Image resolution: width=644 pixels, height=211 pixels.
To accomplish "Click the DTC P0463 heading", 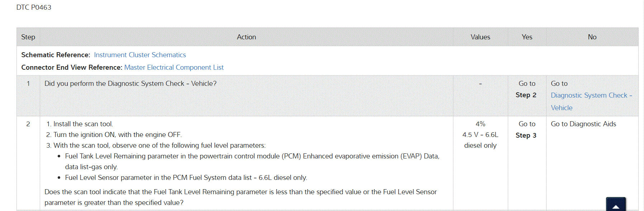I will [34, 8].
